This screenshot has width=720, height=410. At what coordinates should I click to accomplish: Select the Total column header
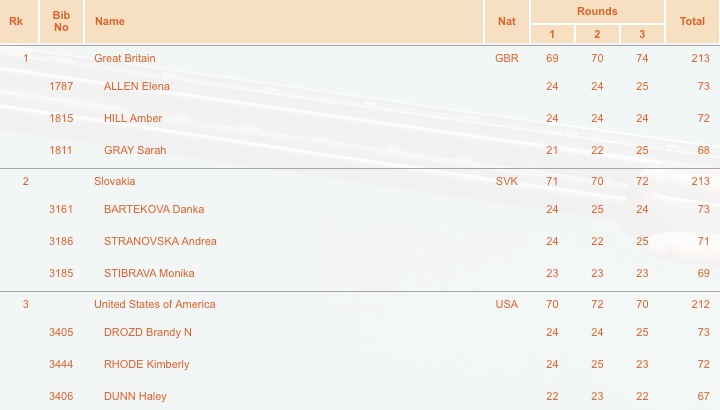pos(692,21)
